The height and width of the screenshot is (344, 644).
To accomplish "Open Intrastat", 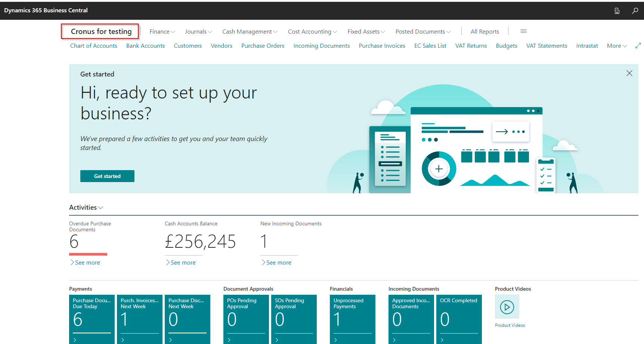I will (x=587, y=46).
